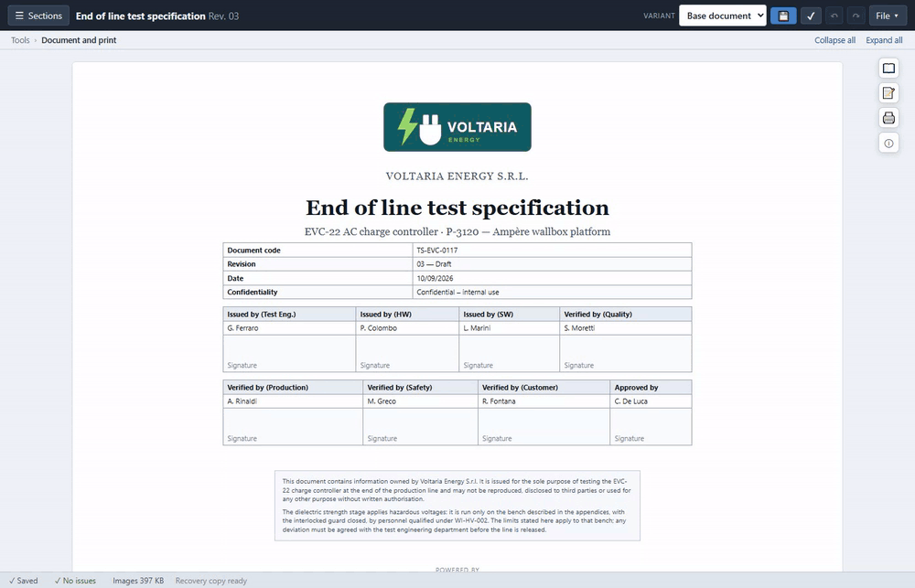Click the name 'S. Moretti'
The height and width of the screenshot is (588, 915).
pyautogui.click(x=579, y=328)
